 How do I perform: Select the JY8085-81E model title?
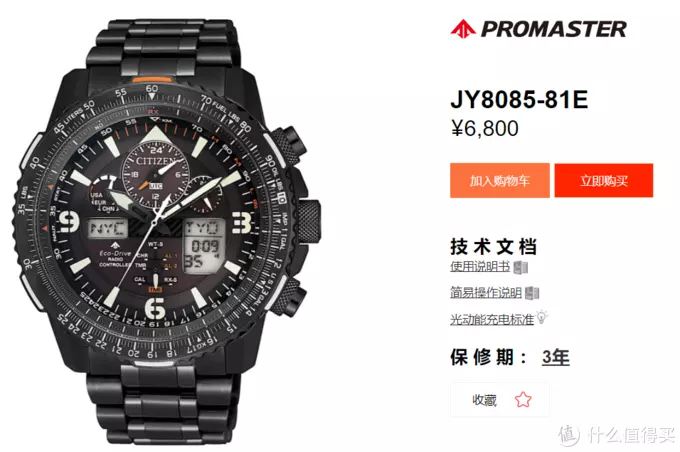click(519, 99)
